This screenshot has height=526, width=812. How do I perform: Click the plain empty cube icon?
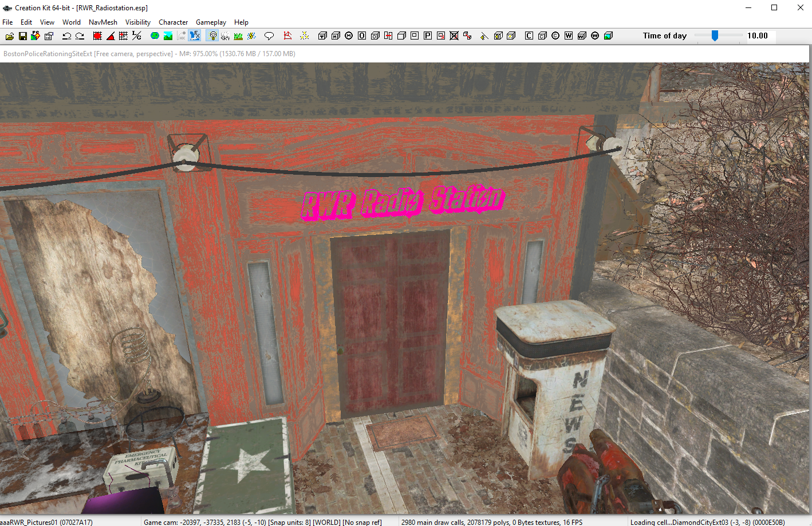pyautogui.click(x=401, y=36)
